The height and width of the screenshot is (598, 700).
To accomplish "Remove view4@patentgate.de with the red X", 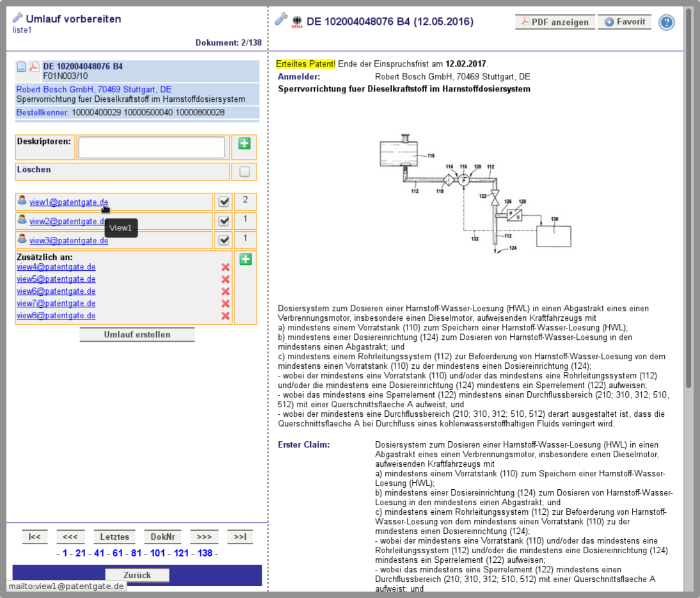I will coord(225,267).
